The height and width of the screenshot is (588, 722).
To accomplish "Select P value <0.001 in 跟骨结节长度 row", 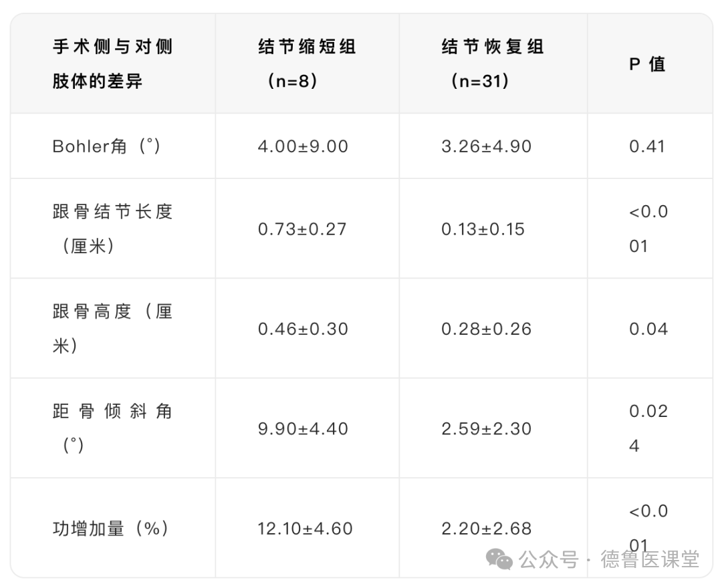I will (x=648, y=229).
